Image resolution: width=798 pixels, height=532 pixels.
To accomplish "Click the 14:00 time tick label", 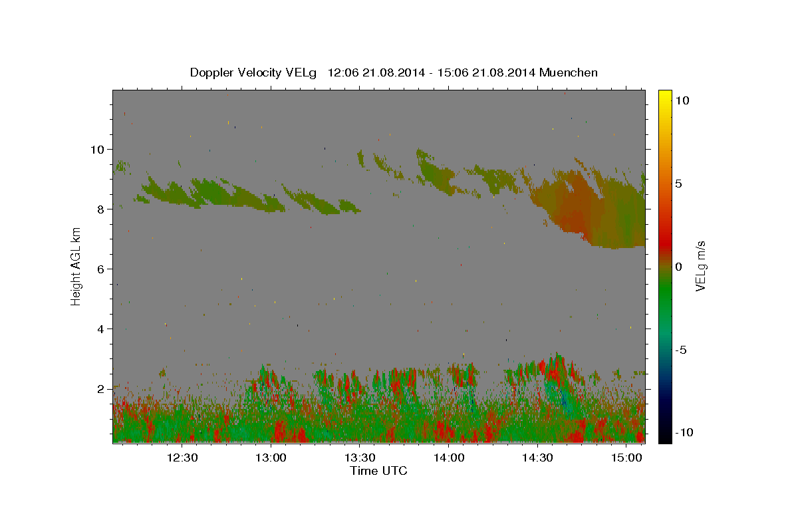I will (x=449, y=458).
